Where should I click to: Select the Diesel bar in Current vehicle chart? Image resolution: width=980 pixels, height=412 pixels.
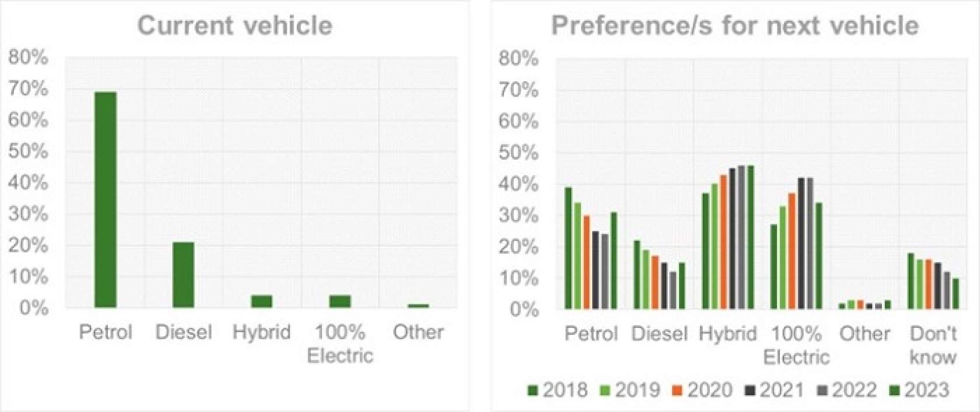tap(183, 275)
